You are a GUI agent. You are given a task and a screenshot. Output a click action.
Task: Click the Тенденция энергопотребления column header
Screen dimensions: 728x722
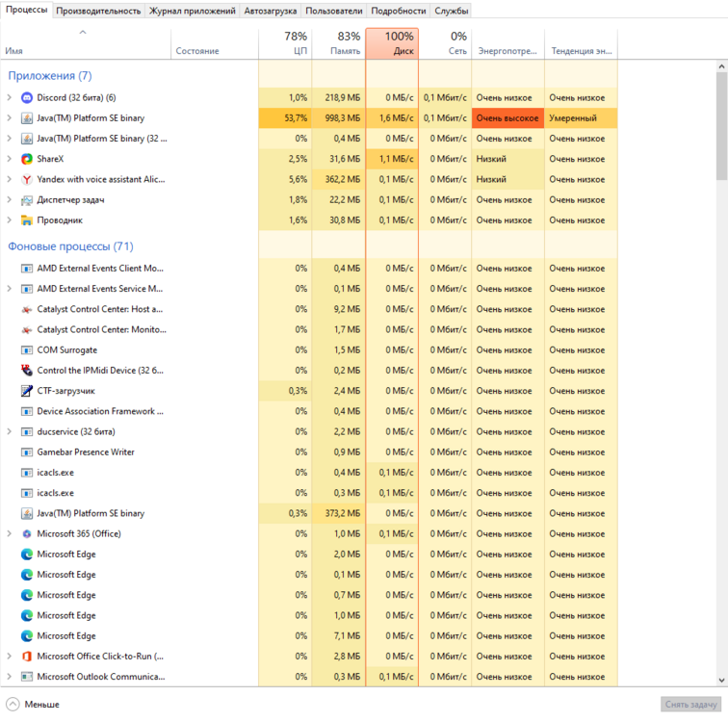[582, 43]
